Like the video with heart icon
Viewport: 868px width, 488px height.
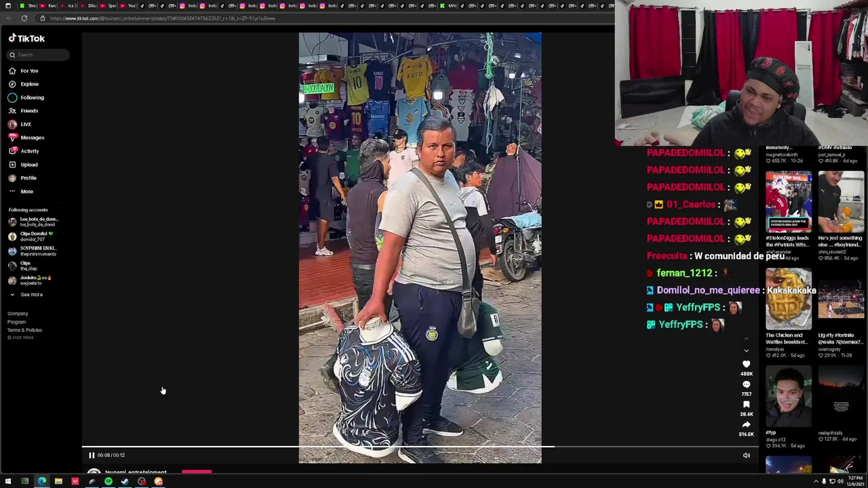click(x=747, y=365)
